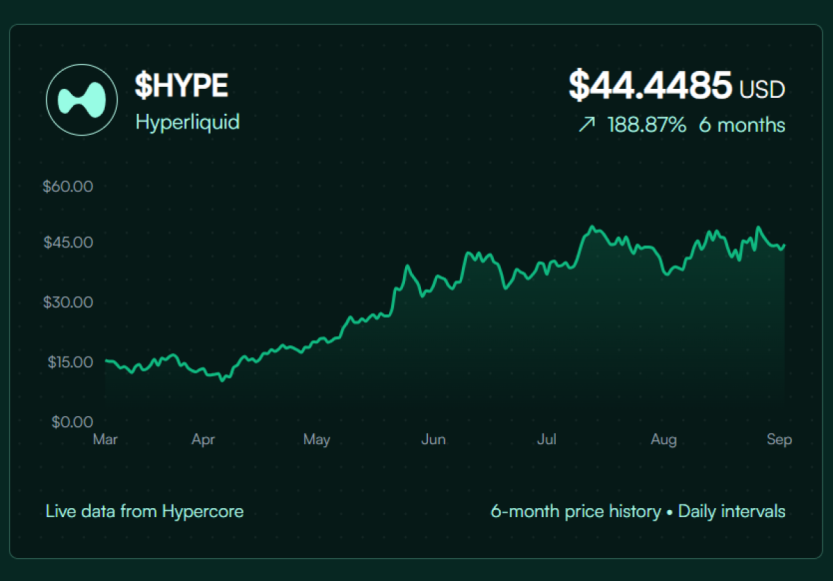Click the USD currency label

coord(762,89)
